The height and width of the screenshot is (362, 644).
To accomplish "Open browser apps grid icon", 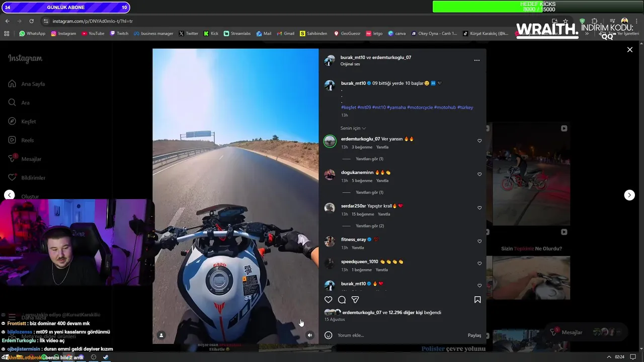I will click(x=7, y=34).
